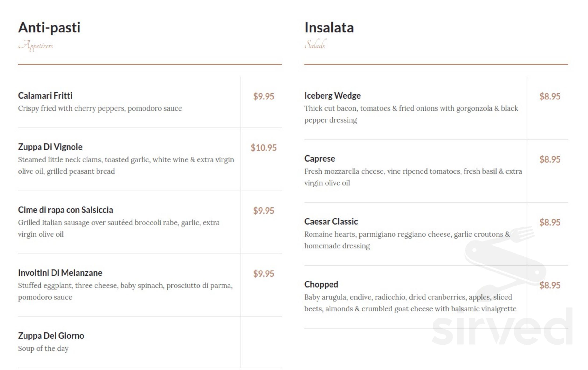Click the Iceberg Wedge $8.95 price
The height and width of the screenshot is (370, 588).
click(550, 96)
